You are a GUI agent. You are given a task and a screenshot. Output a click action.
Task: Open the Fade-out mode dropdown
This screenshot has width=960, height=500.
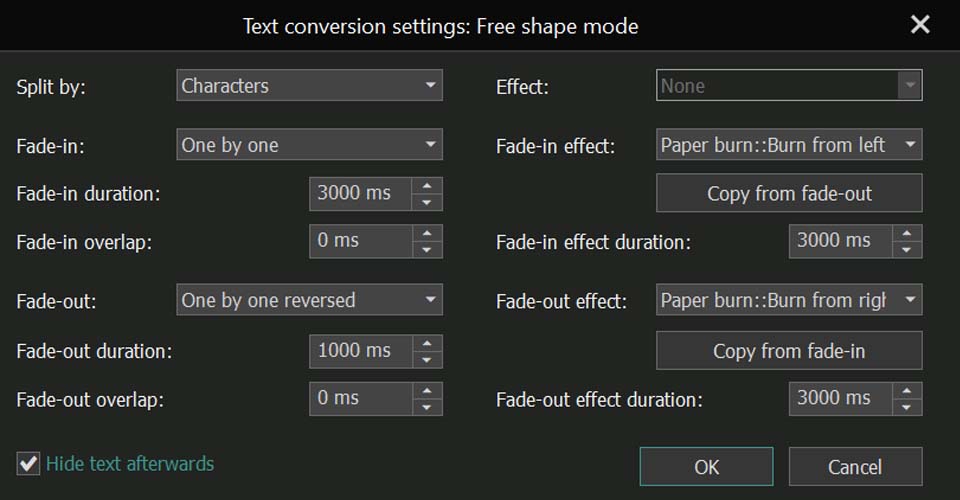[x=309, y=300]
